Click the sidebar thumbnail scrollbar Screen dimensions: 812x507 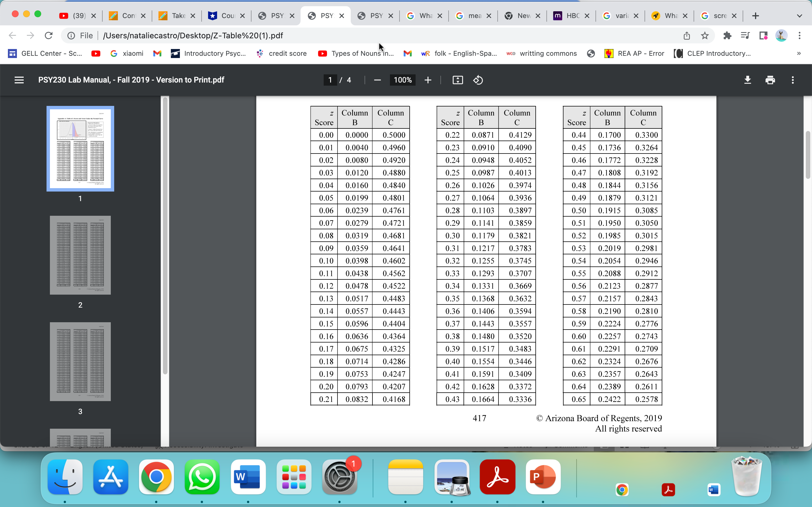click(165, 235)
